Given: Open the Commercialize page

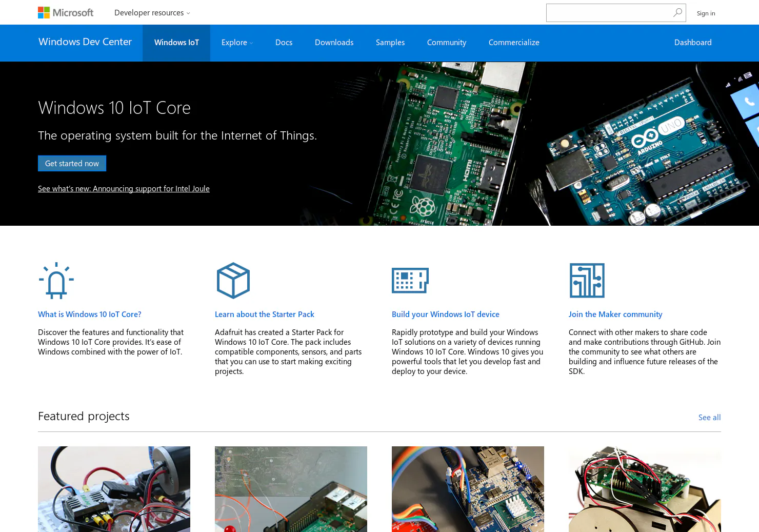Looking at the screenshot, I should click(514, 43).
